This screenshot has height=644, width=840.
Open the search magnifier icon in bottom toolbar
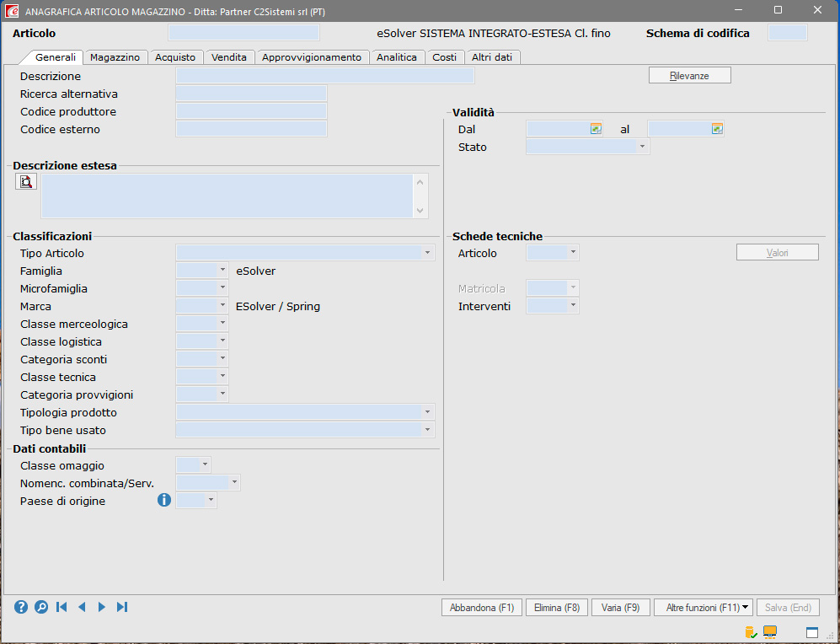coord(41,607)
